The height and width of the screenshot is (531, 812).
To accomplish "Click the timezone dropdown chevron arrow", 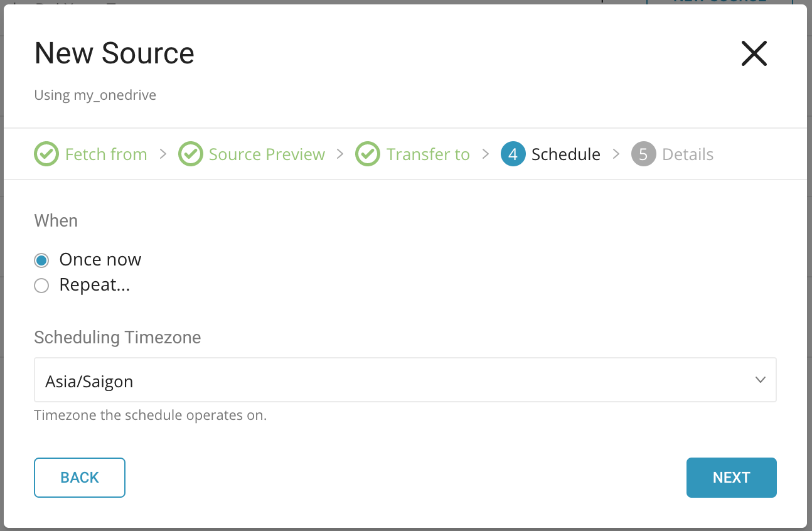I will (760, 380).
